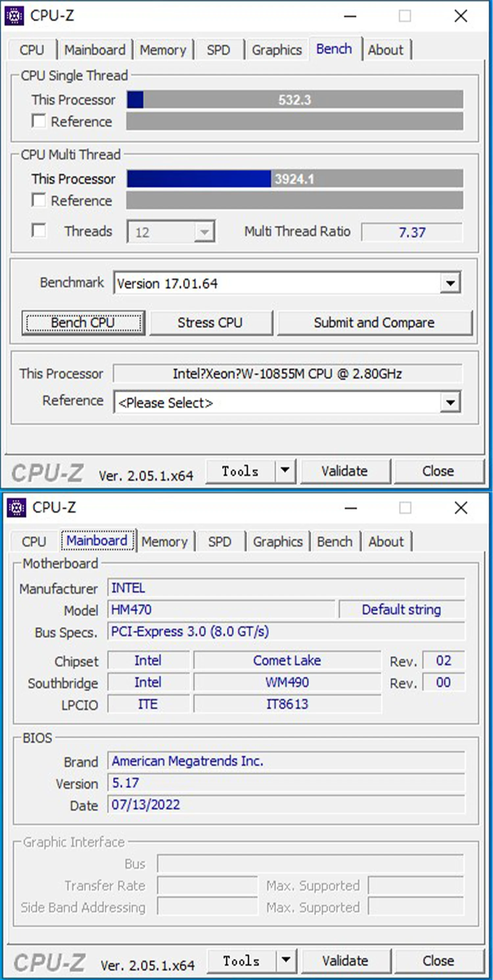Open Tools dropdown arrow in bottom window
The image size is (493, 980).
click(x=286, y=960)
